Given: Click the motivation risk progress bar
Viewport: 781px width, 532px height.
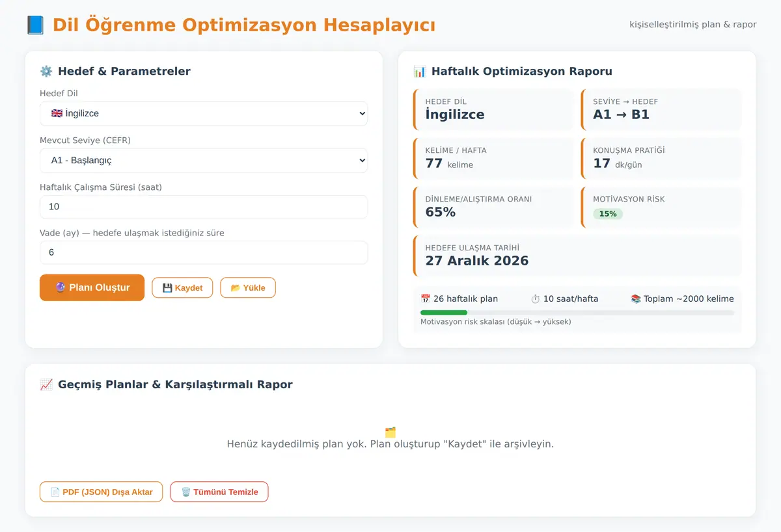Looking at the screenshot, I should [x=577, y=313].
